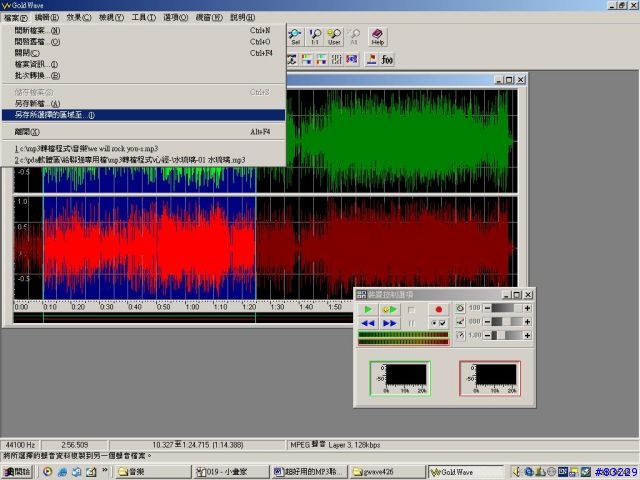The image size is (640, 480).
Task: Click the Windows Start button on the taskbar
Action: 17,471
